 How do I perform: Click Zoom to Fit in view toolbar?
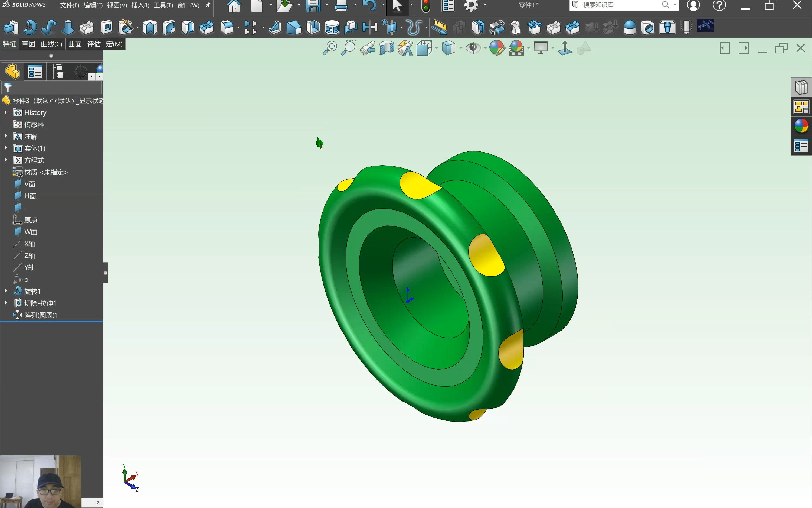(330, 48)
